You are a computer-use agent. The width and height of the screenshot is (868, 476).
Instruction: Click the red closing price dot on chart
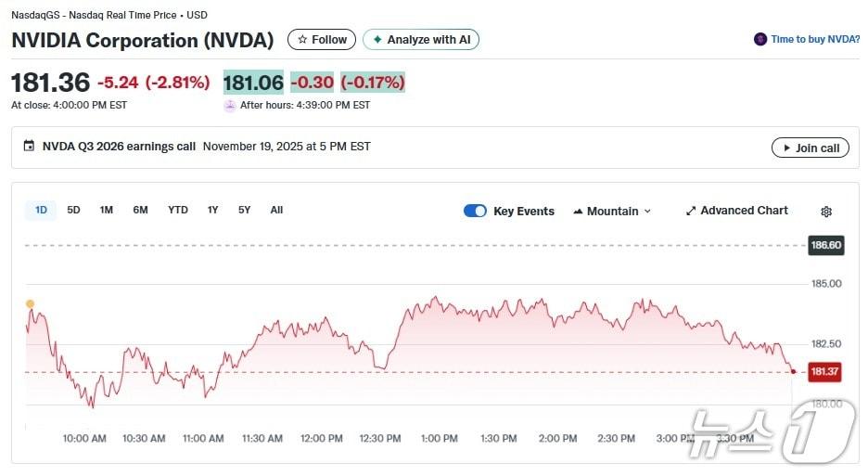coord(793,371)
